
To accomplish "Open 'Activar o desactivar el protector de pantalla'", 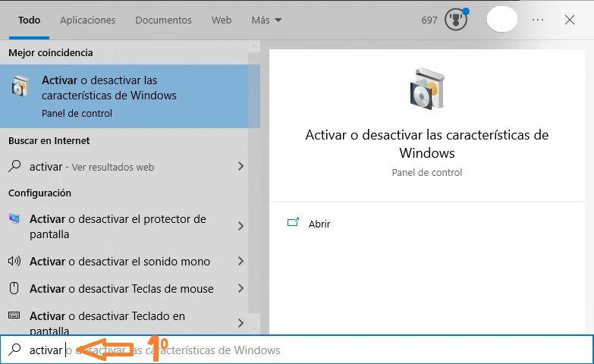I will (124, 227).
